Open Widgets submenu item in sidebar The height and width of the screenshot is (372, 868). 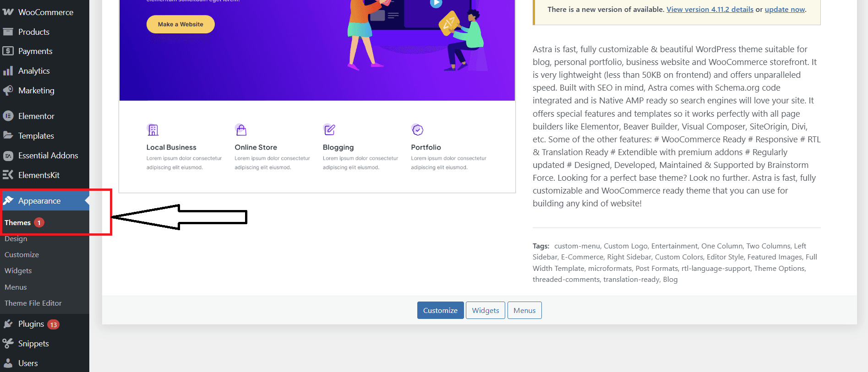(x=18, y=271)
